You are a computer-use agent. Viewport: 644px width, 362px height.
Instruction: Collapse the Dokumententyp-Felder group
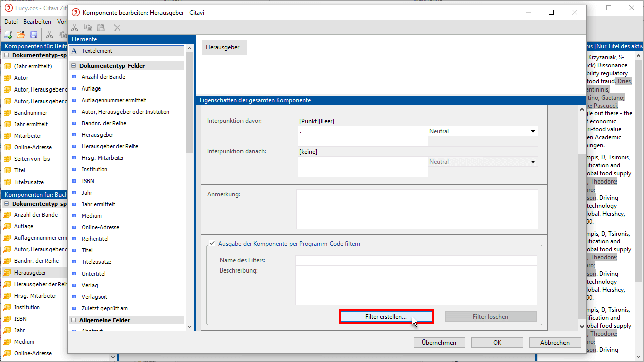pyautogui.click(x=73, y=66)
